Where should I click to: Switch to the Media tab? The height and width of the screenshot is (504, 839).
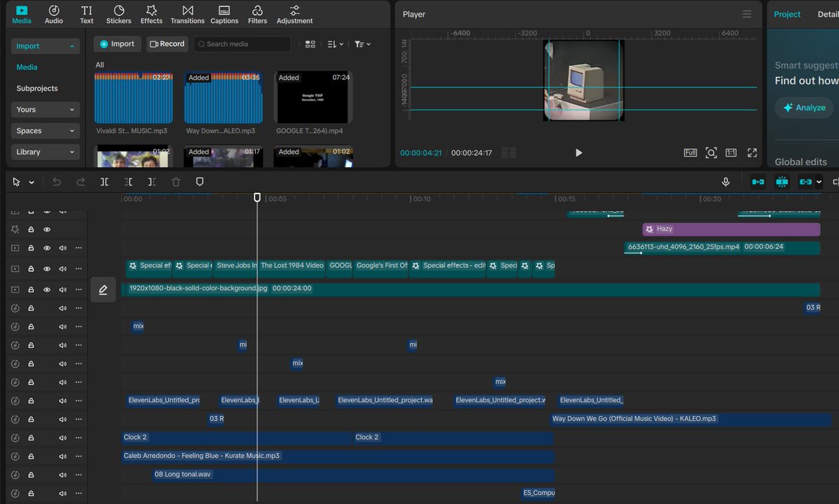pos(22,14)
